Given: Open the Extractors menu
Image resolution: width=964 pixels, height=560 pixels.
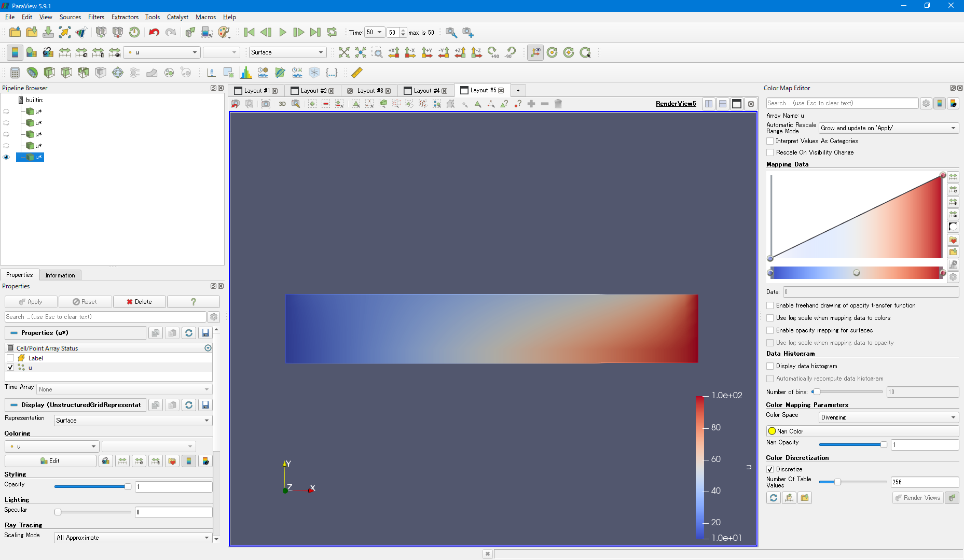Looking at the screenshot, I should tap(125, 17).
